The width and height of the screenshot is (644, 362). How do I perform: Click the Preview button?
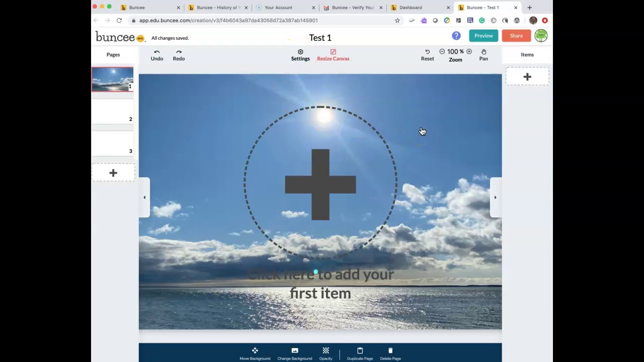click(x=484, y=36)
